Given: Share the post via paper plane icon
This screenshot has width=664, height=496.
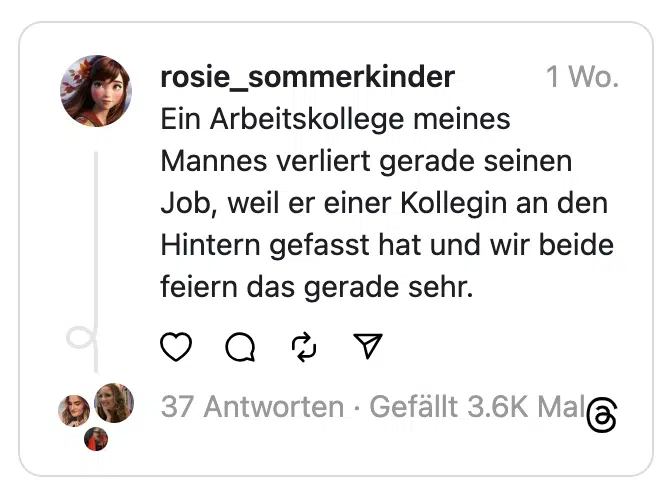Looking at the screenshot, I should (368, 346).
